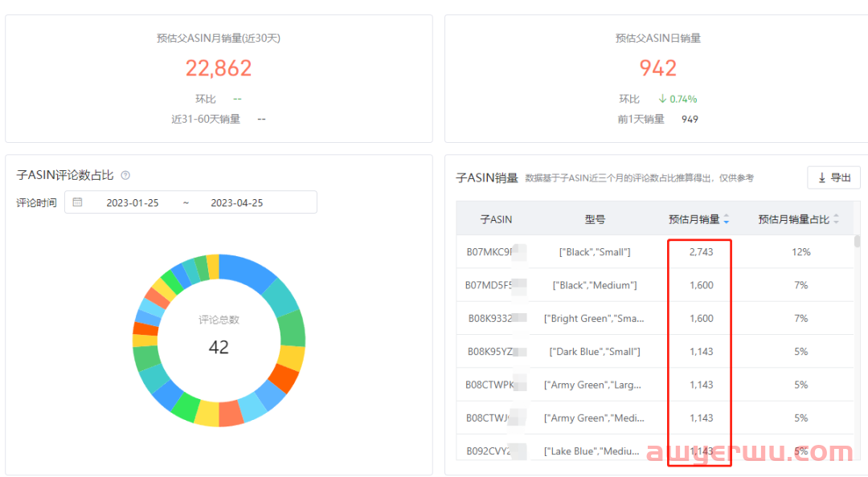868x477 pixels.
Task: Click the table's vertical scrollbar thumb
Action: [x=857, y=241]
